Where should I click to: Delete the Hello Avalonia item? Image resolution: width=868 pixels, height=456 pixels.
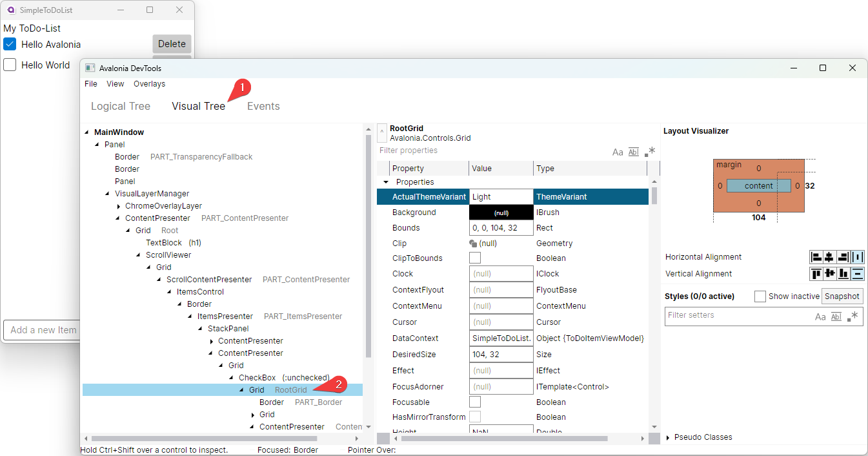pos(172,44)
